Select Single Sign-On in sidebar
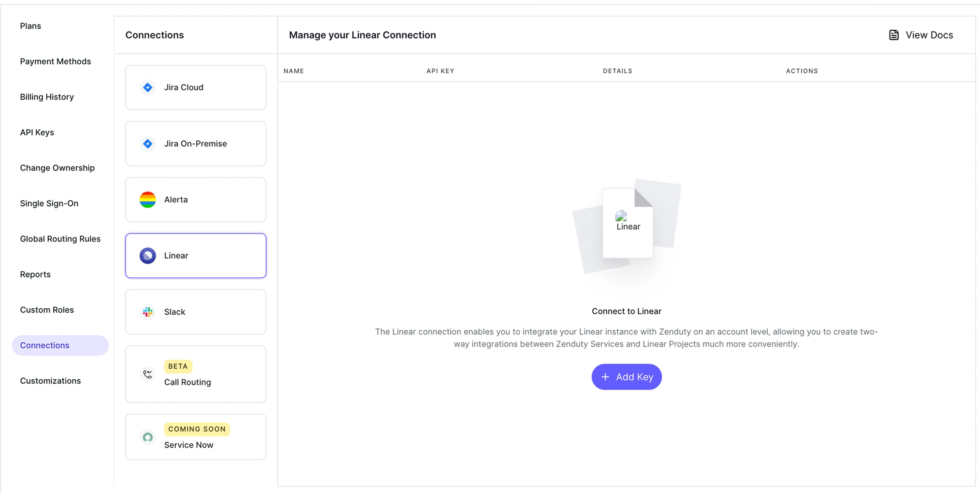 49,204
